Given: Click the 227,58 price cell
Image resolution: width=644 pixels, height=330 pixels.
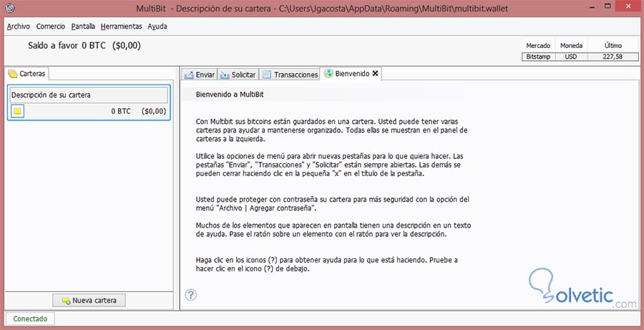Looking at the screenshot, I should point(613,57).
